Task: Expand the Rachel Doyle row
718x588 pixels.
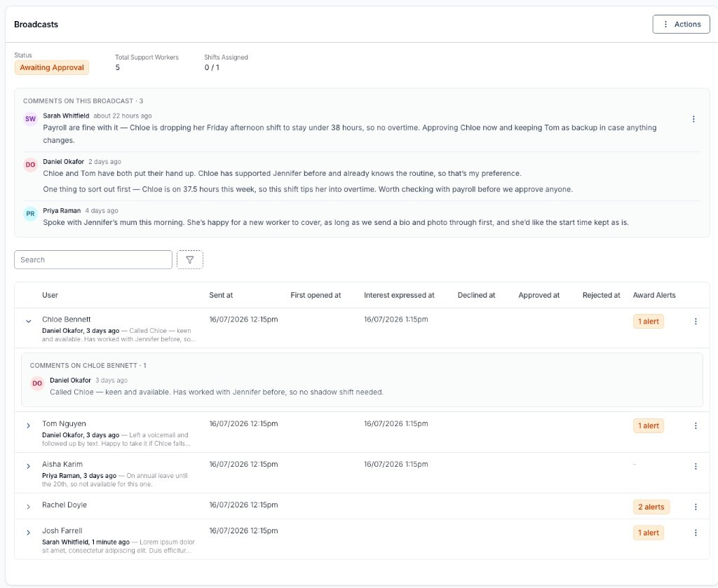Action: pyautogui.click(x=28, y=507)
